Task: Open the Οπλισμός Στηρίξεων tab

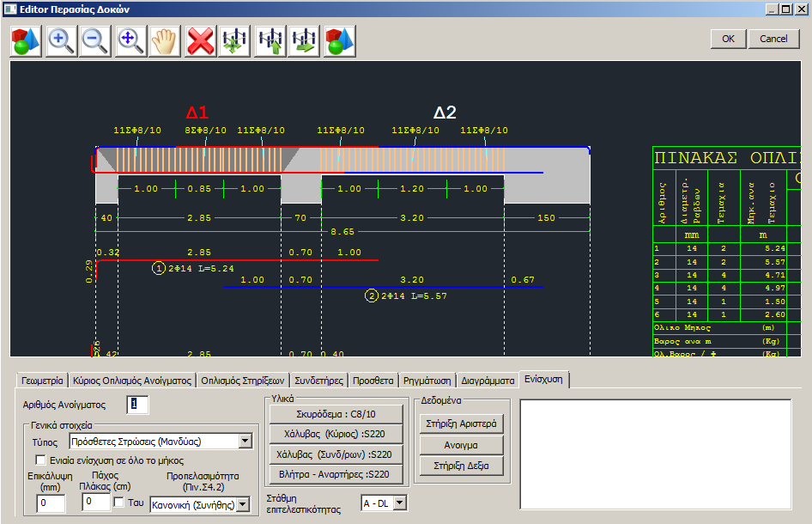Action: 242,381
